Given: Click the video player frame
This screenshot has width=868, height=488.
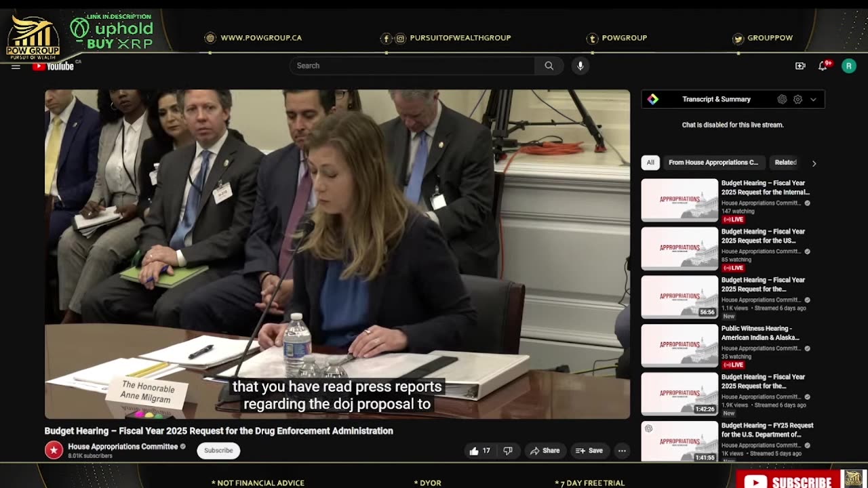Looking at the screenshot, I should pos(337,254).
